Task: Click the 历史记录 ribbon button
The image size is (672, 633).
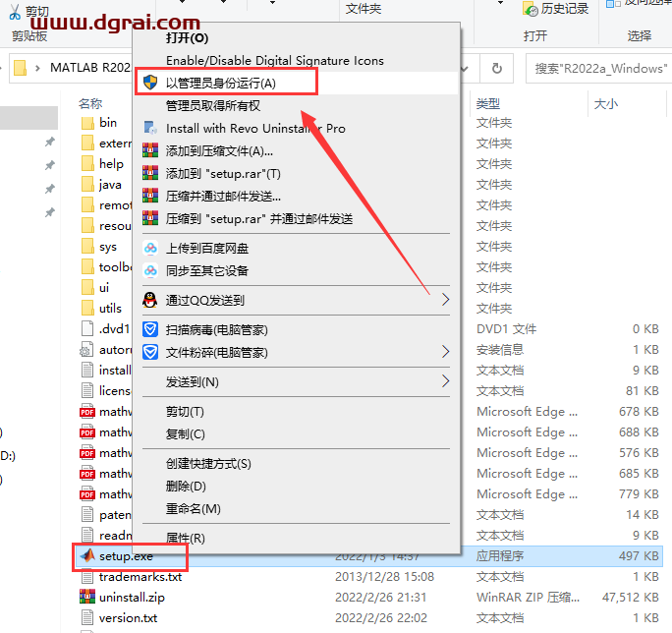Action: click(556, 9)
